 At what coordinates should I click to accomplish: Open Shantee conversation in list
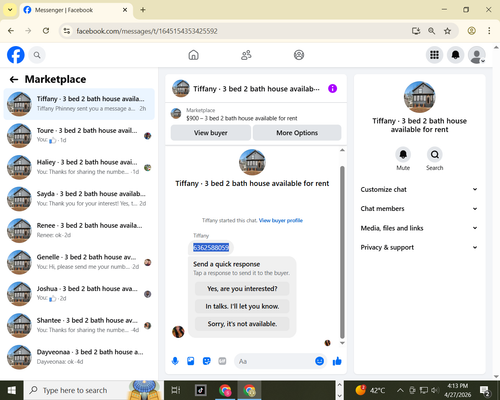click(79, 325)
